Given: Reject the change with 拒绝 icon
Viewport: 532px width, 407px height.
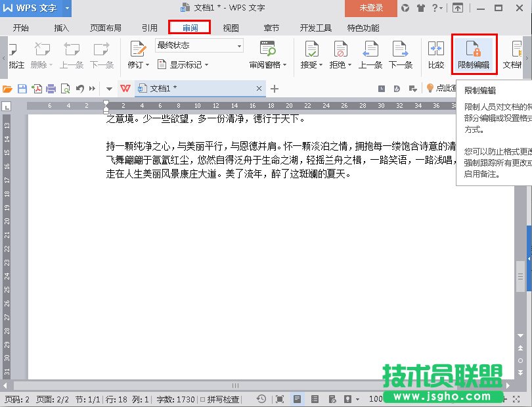Looking at the screenshot, I should coord(340,49).
